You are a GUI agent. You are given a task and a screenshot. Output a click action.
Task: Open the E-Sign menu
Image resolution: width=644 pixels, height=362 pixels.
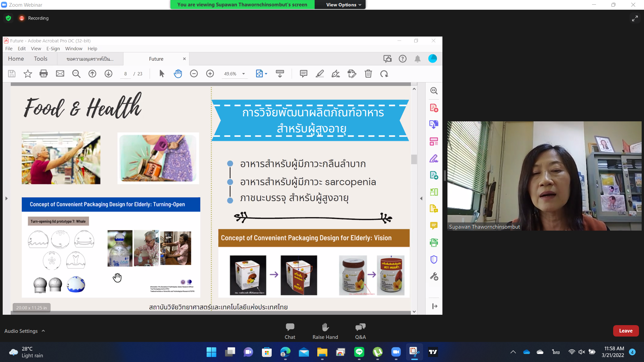[x=53, y=49]
